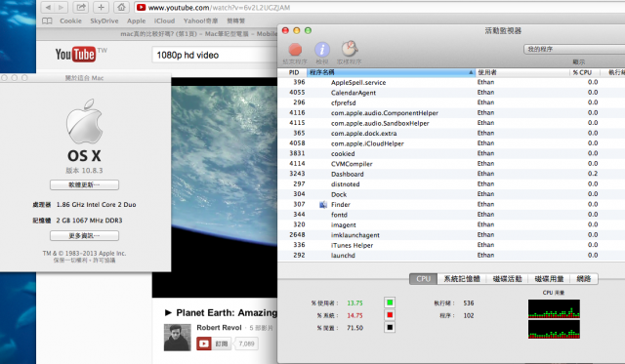
Task: Select the Dashboard process row
Action: (451, 174)
